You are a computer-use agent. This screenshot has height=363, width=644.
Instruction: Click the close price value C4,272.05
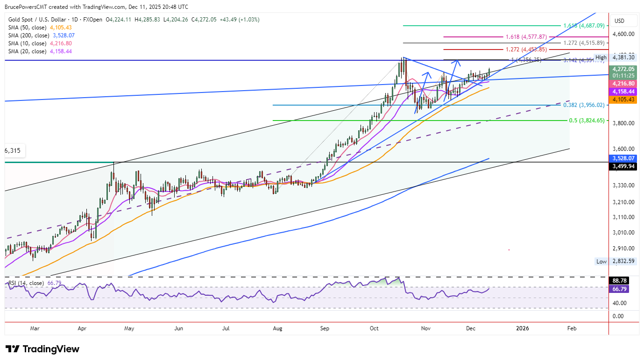[x=204, y=20]
